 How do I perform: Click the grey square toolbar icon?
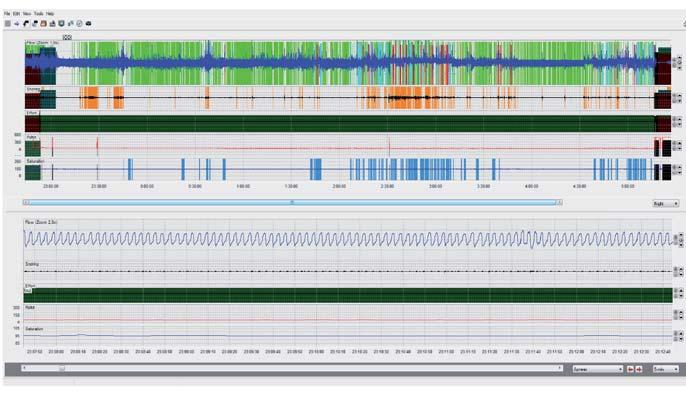[x=7, y=24]
